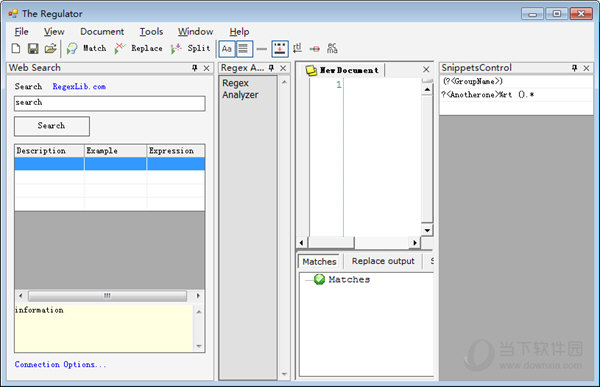
Task: Click the information box scroll-up arrow
Action: click(x=199, y=312)
